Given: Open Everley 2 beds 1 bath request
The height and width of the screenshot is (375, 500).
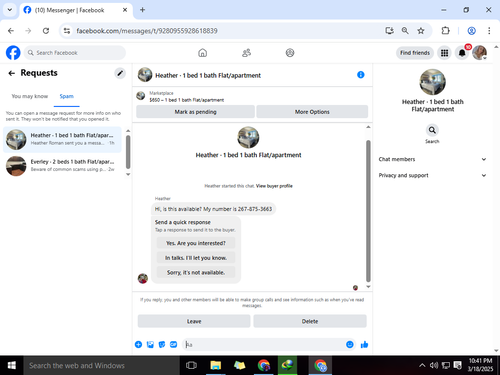Looking at the screenshot, I should [62, 166].
